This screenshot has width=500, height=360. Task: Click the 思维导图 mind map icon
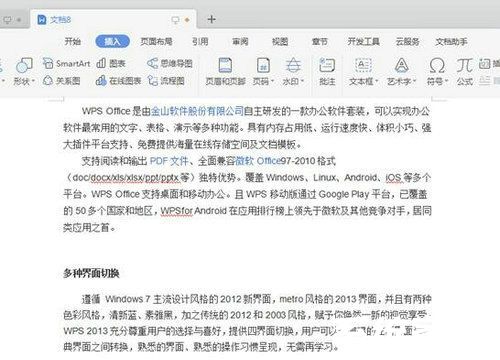[170, 63]
